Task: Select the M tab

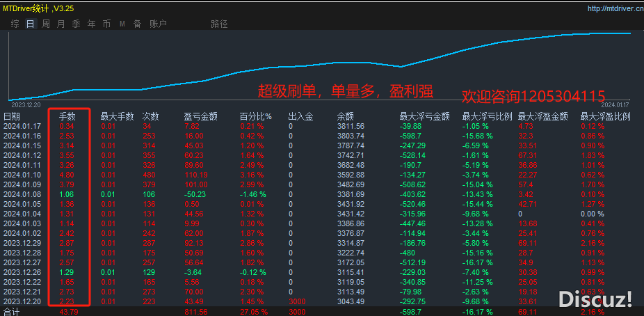Action: 122,24
